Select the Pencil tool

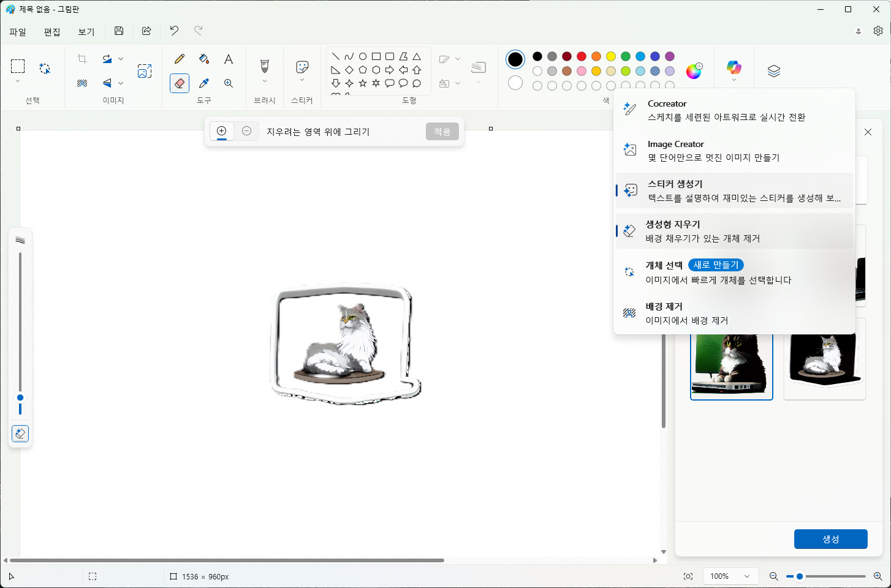tap(180, 59)
